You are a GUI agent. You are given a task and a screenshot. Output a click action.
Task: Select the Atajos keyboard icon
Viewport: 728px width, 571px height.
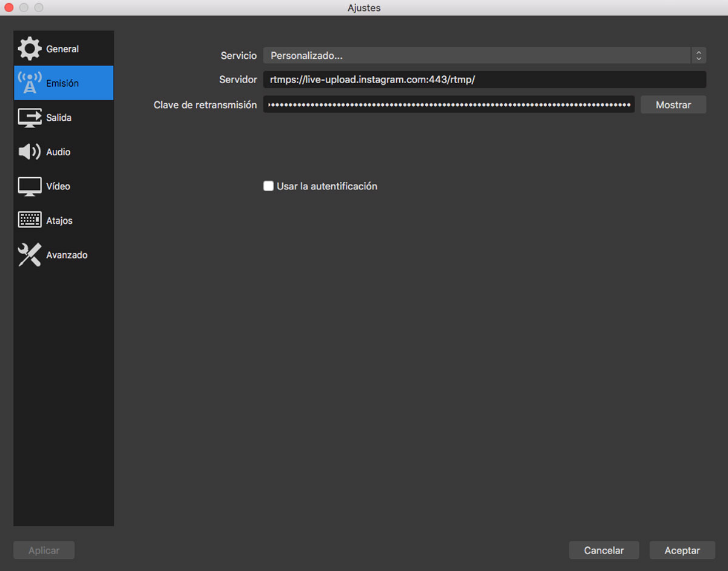coord(30,220)
